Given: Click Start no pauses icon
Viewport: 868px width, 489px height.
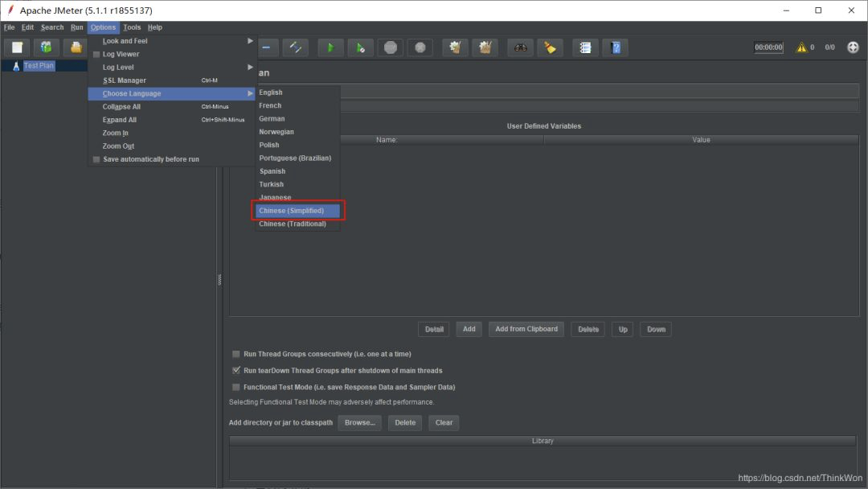Looking at the screenshot, I should [360, 47].
